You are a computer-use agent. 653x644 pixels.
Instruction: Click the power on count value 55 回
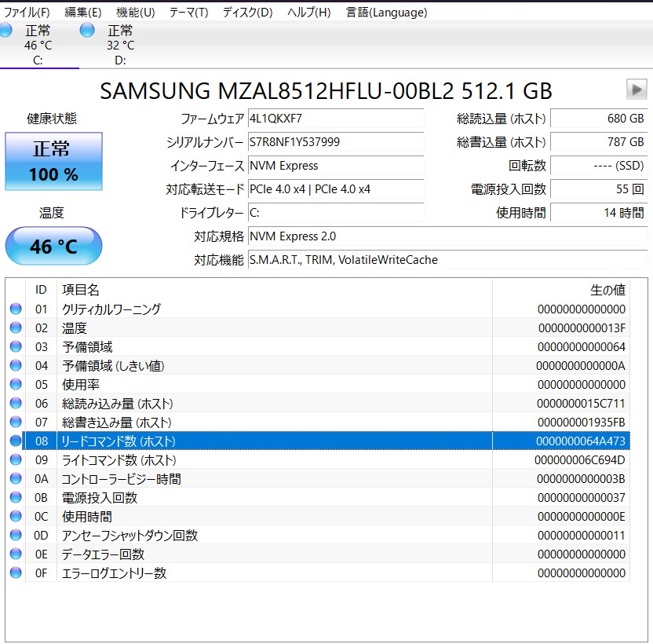599,189
